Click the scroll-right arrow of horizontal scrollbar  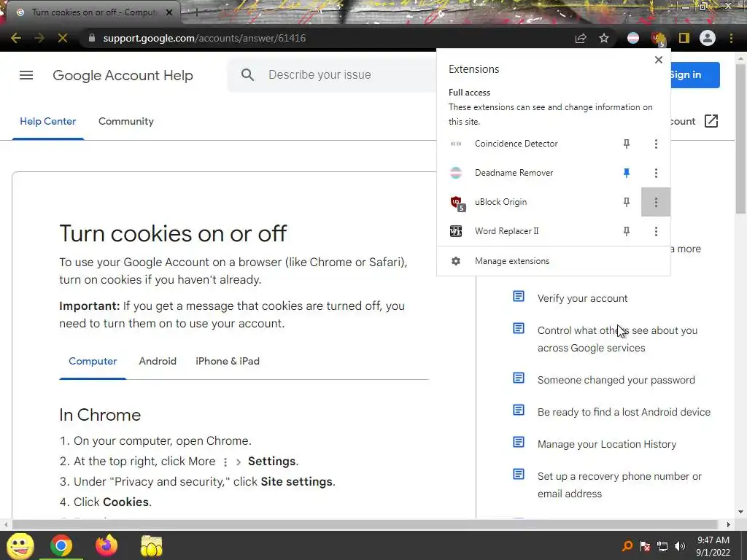[x=729, y=525]
